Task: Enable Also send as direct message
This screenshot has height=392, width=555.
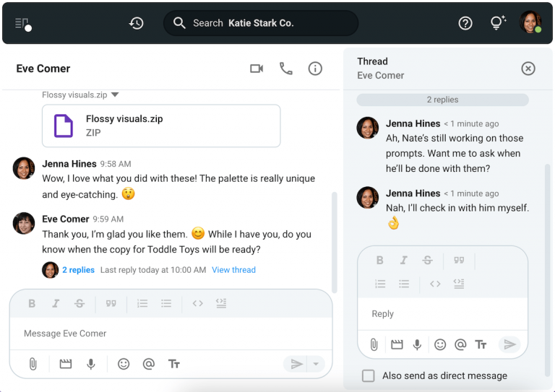Action: [369, 375]
